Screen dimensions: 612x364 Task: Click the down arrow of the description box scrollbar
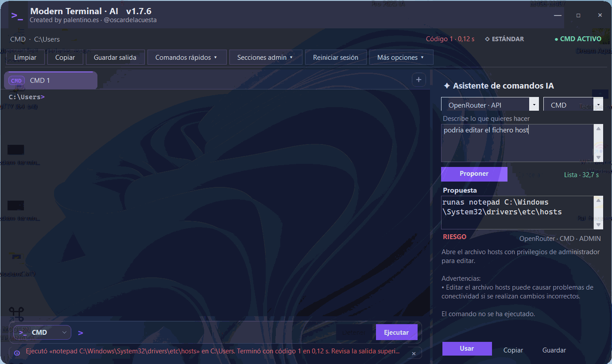click(x=599, y=157)
